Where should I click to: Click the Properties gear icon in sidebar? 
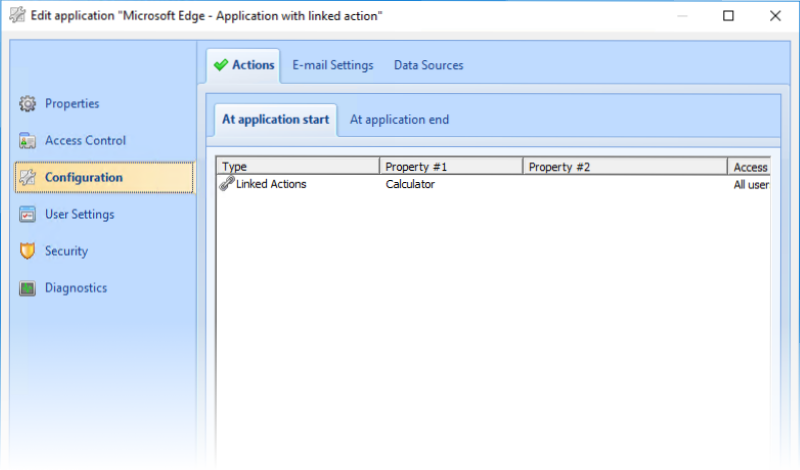coord(28,104)
